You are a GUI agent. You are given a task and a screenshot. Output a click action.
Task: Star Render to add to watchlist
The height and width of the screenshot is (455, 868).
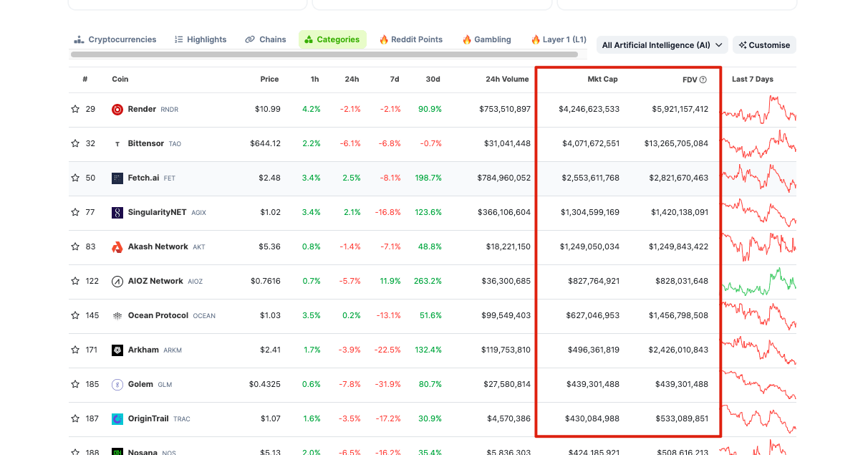tap(75, 110)
